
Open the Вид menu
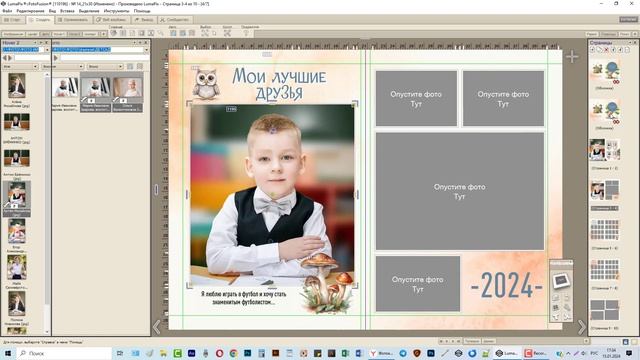tap(52, 11)
